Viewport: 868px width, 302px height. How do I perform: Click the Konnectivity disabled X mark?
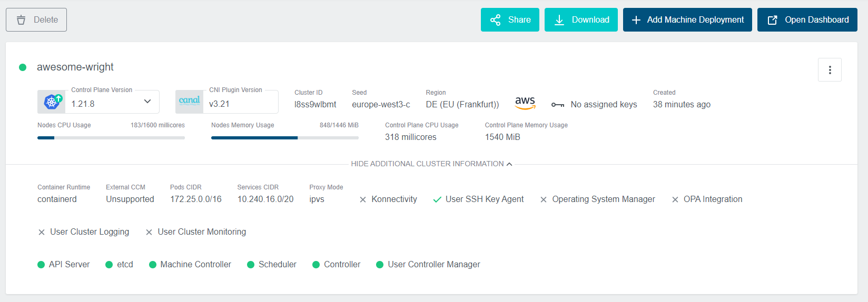[363, 200]
